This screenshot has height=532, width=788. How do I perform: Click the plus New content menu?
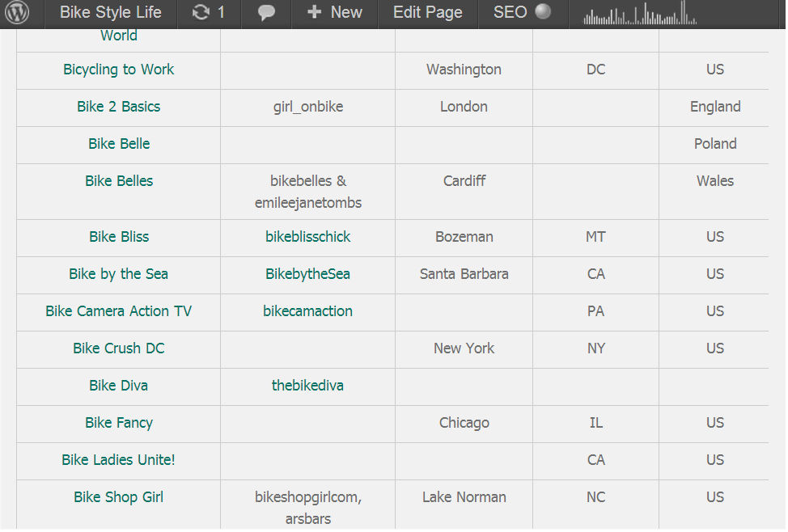click(335, 13)
